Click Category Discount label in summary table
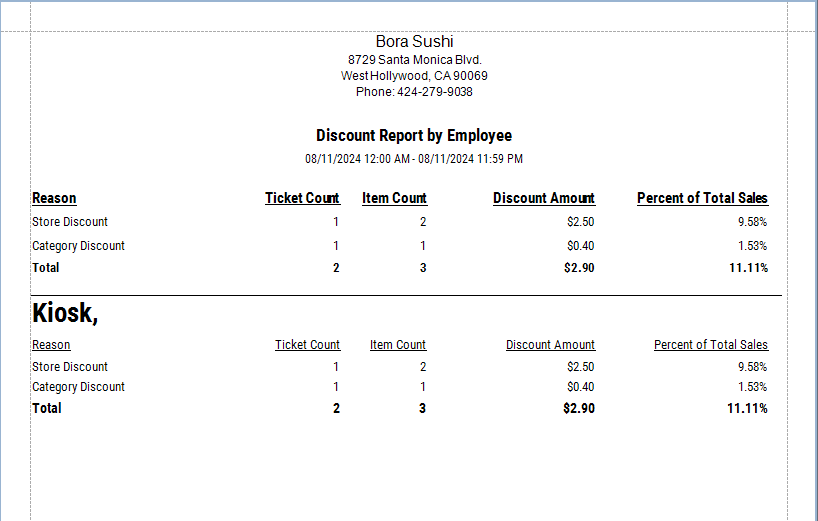The width and height of the screenshot is (818, 521). pos(78,246)
